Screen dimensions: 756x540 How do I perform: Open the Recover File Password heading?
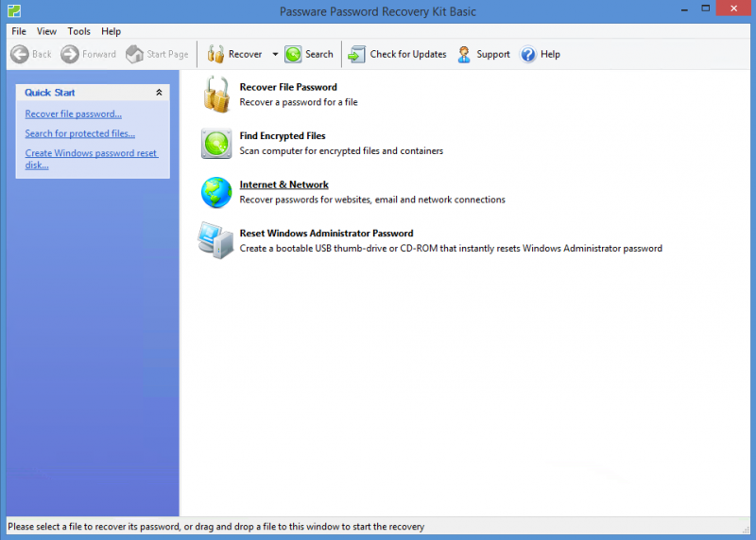coord(288,87)
